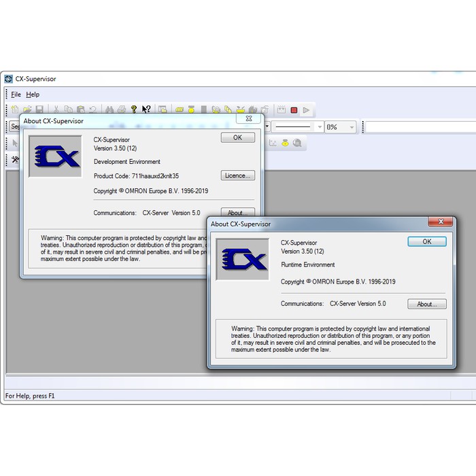Image resolution: width=476 pixels, height=476 pixels.
Task: Click the CX logo in Runtime About dialog
Action: (x=243, y=260)
